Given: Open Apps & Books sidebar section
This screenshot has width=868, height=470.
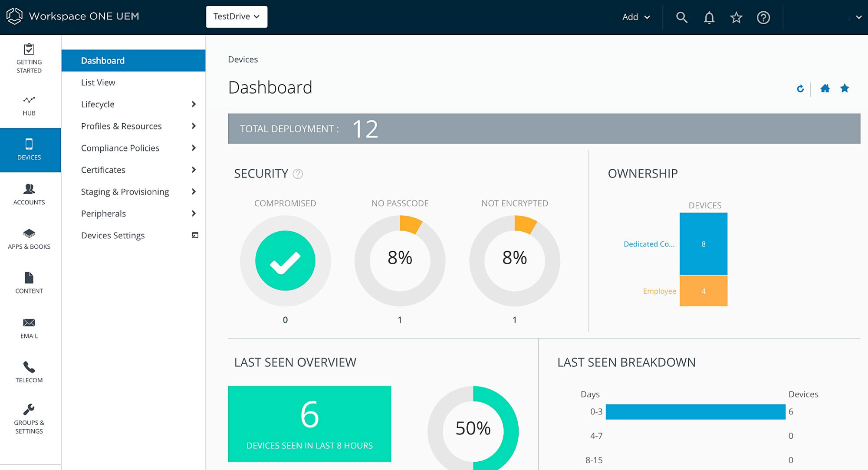Looking at the screenshot, I should tap(29, 239).
